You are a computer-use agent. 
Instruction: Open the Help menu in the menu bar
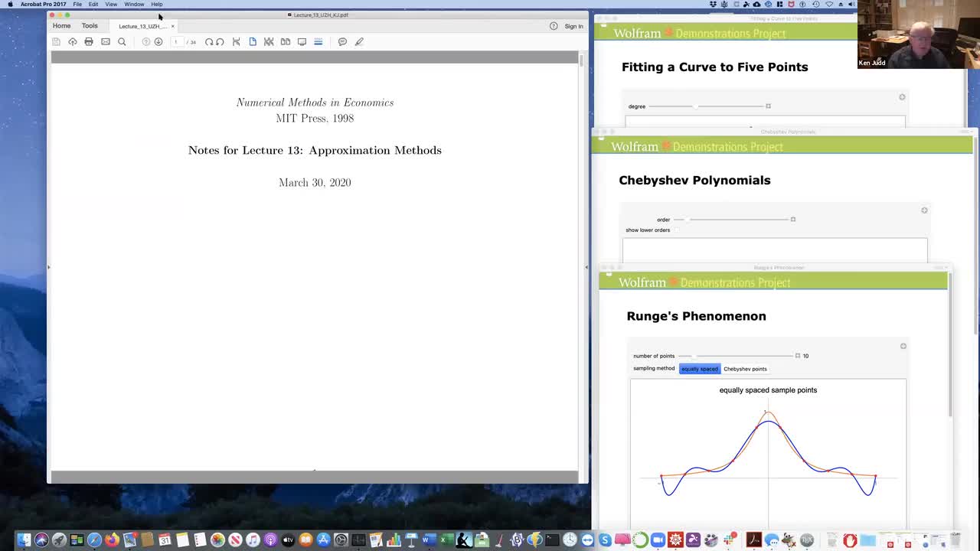click(x=156, y=5)
